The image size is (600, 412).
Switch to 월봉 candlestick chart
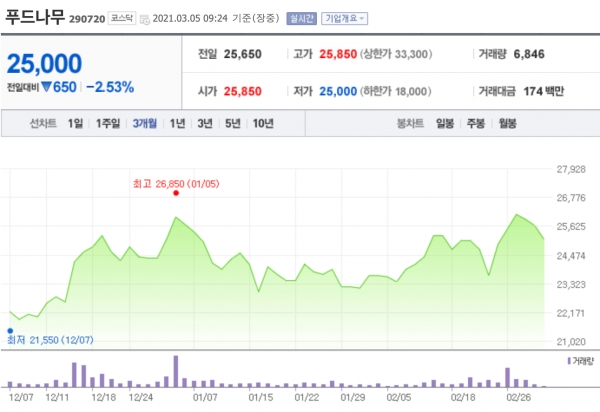coord(507,123)
